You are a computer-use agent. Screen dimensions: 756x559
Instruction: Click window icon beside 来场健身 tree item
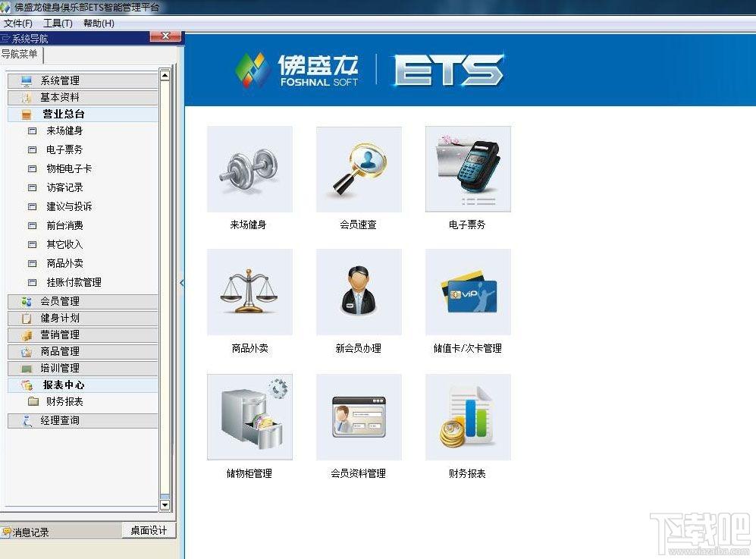[x=33, y=130]
